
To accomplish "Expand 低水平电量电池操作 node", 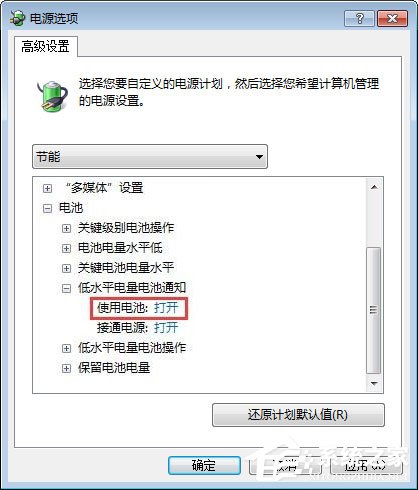I will [66, 348].
